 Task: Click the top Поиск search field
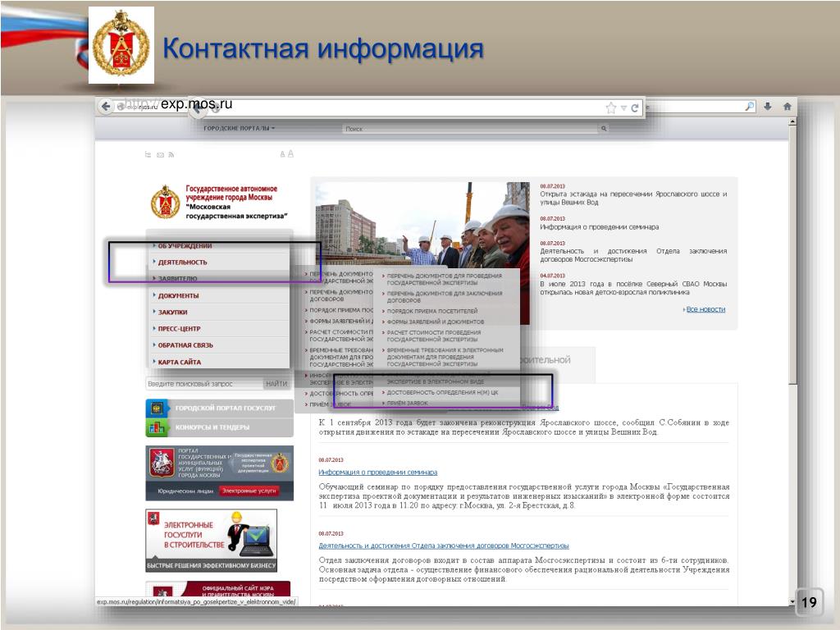[x=470, y=129]
